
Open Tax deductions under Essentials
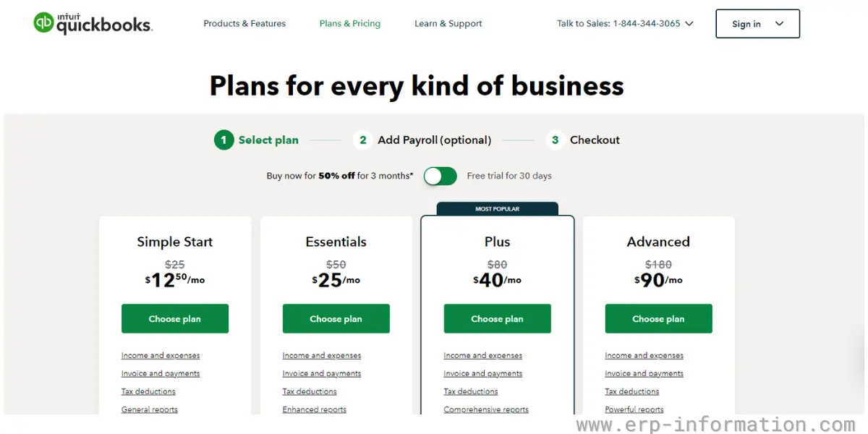(x=310, y=391)
